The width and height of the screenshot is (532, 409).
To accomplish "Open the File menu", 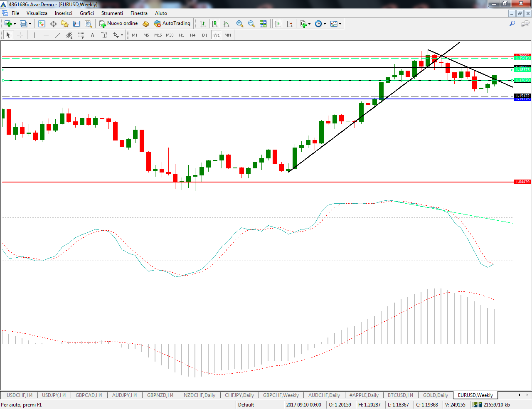I will (15, 13).
